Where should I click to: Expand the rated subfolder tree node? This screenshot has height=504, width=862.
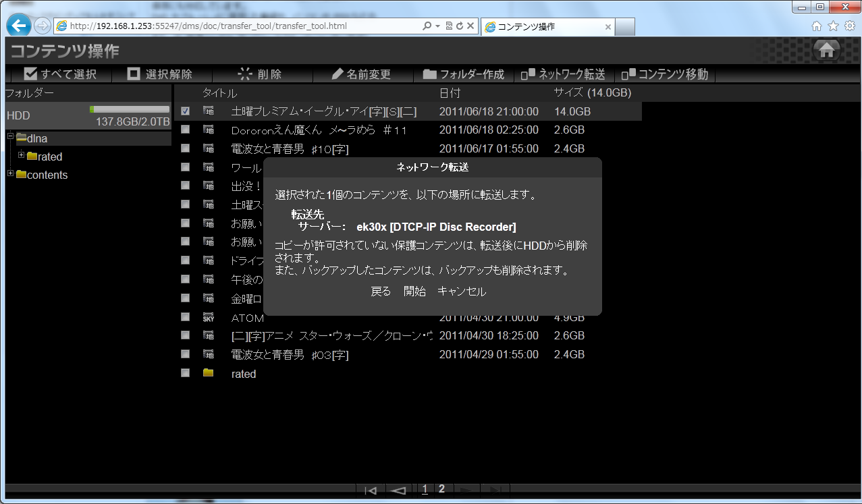click(22, 155)
